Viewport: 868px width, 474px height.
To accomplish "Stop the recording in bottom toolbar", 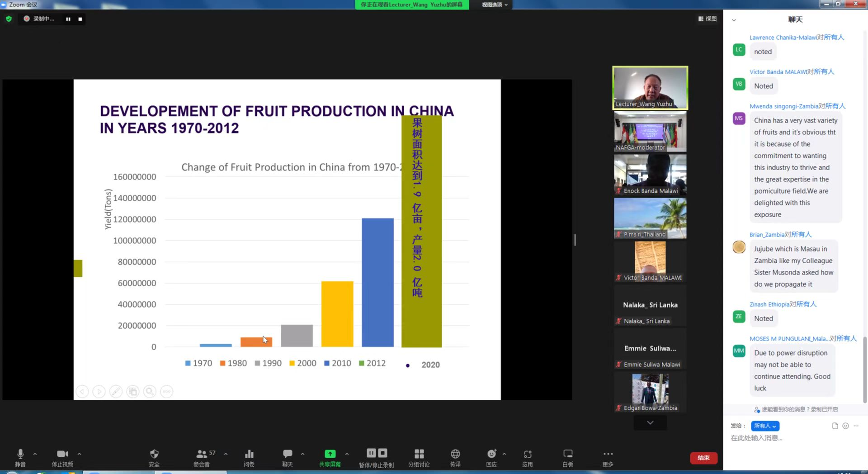I will tap(382, 453).
